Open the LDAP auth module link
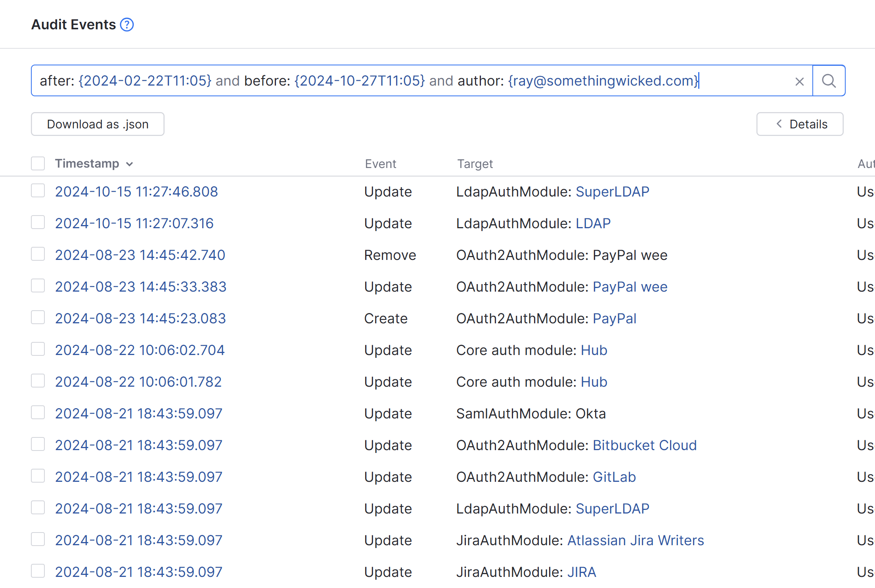 pos(593,223)
